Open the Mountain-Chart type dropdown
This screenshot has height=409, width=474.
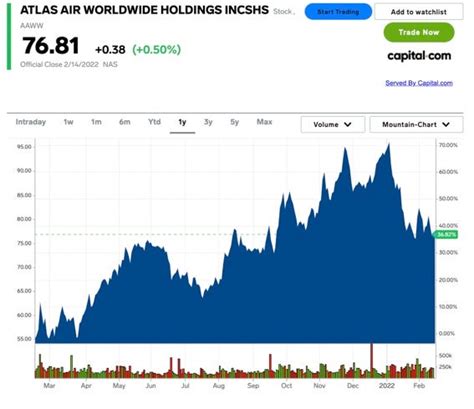(416, 124)
